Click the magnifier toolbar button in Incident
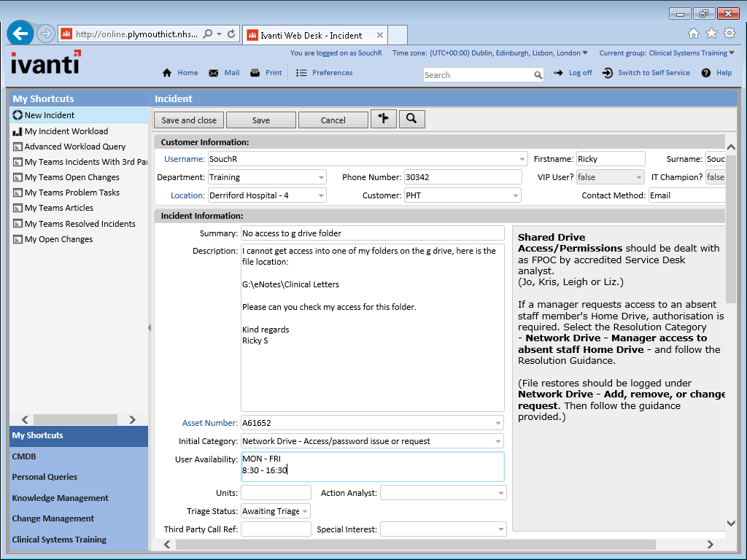This screenshot has height=560, width=747. pos(411,119)
